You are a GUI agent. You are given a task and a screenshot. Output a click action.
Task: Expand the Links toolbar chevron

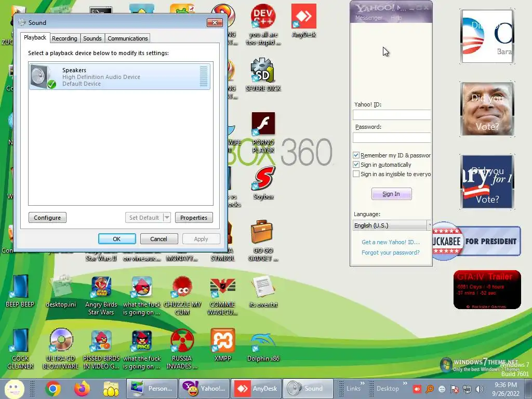362,383
